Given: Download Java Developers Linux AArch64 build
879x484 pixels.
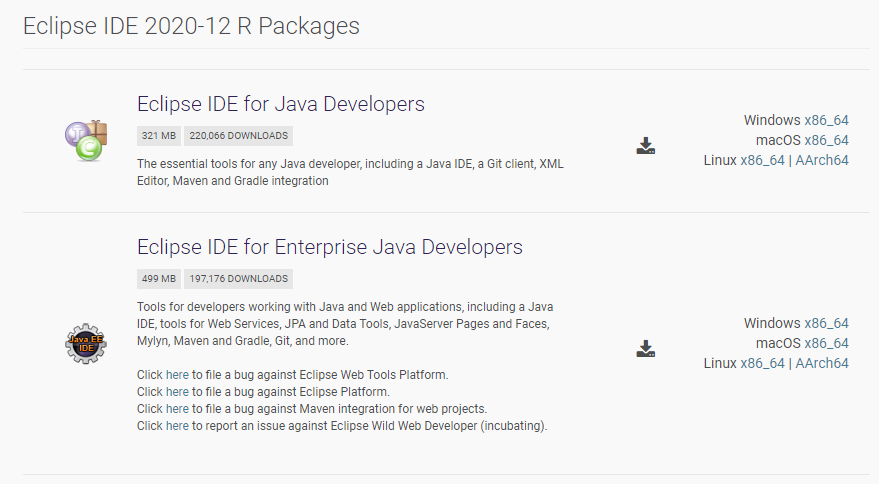Looking at the screenshot, I should point(822,160).
